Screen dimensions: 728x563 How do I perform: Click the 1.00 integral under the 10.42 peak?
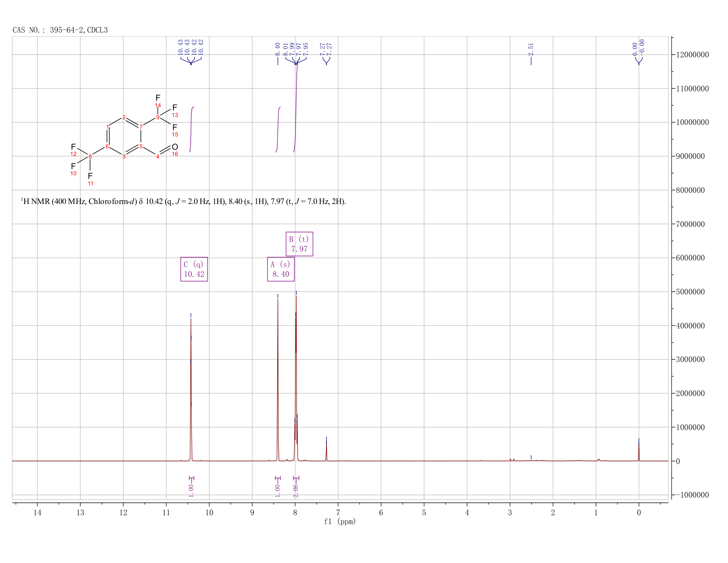[x=191, y=490]
